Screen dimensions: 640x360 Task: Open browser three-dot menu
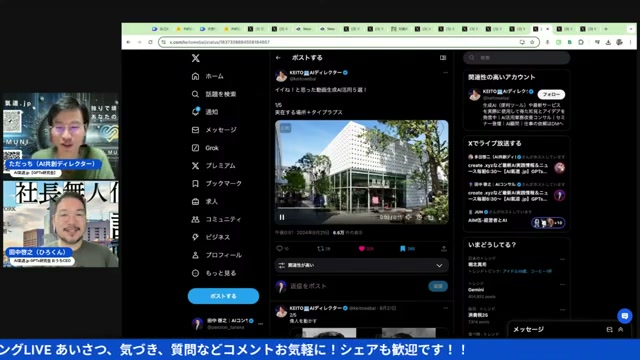630,42
